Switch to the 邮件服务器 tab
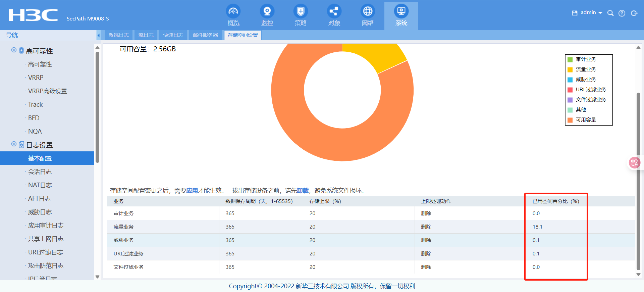The height and width of the screenshot is (292, 644). pos(205,35)
